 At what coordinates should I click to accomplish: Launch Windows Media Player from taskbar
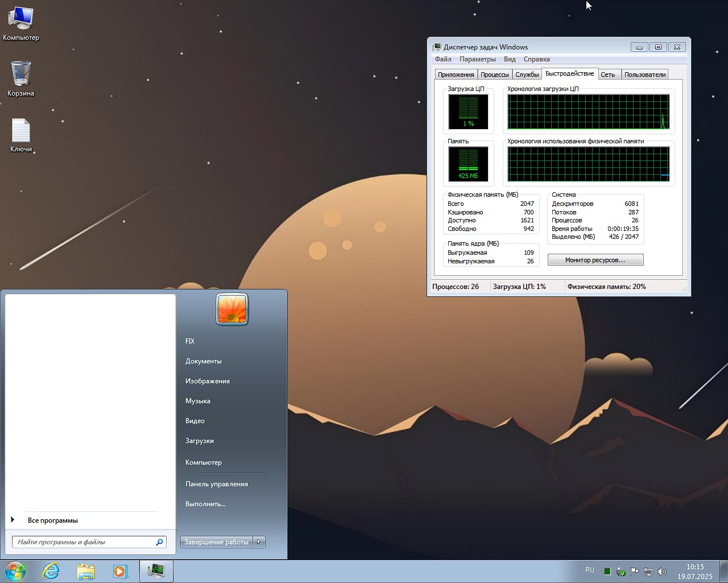point(120,571)
